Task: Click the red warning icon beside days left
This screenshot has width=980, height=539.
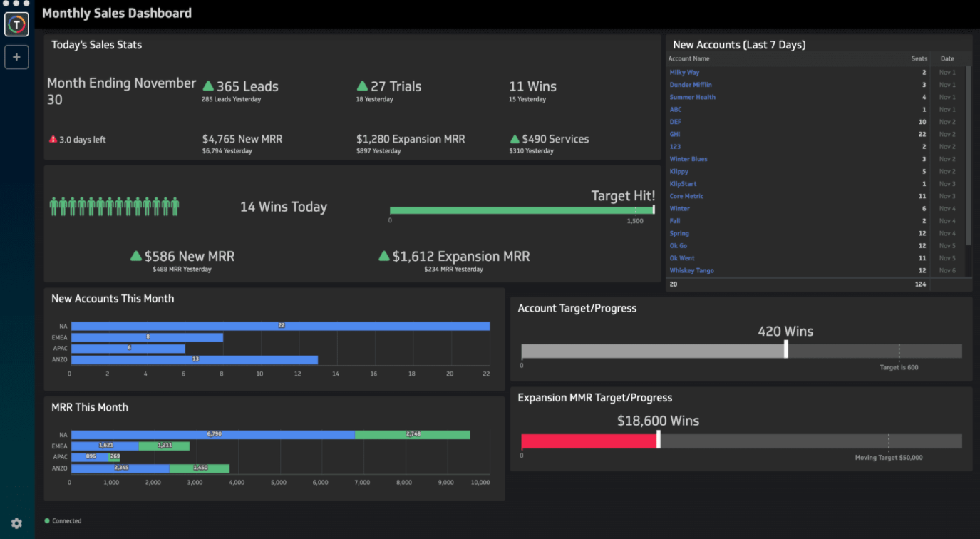Action: (53, 140)
